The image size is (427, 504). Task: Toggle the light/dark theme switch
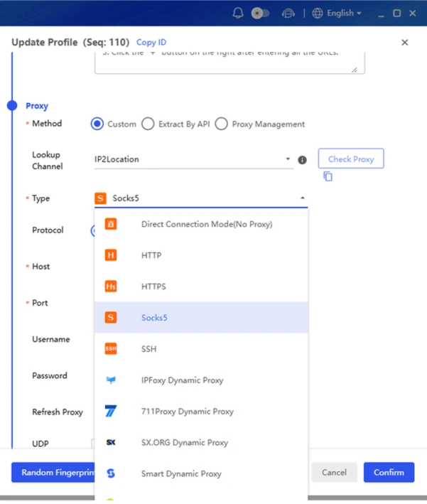260,14
